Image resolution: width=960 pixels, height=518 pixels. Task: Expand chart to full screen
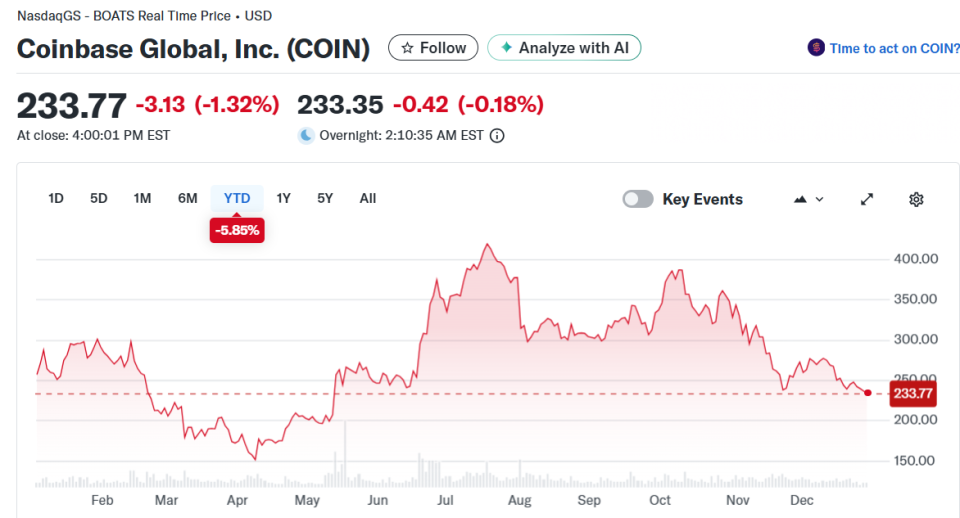pyautogui.click(x=867, y=199)
